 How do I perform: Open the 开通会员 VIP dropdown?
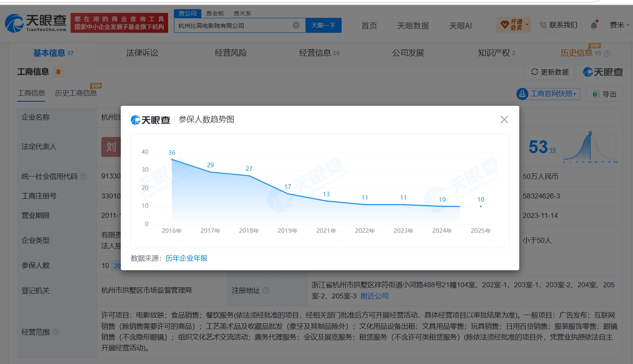[x=513, y=25]
